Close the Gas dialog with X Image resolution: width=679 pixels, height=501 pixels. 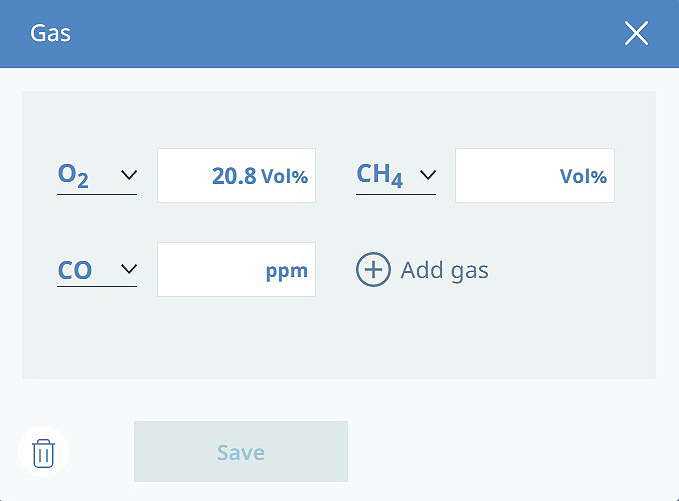click(x=636, y=33)
